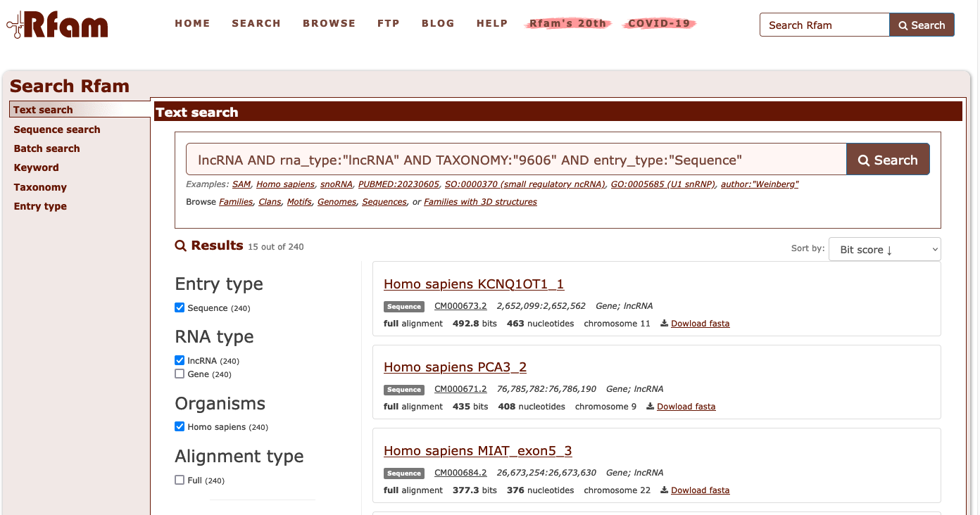Switch to Sequence search in sidebar
This screenshot has height=515, width=980.
(x=57, y=129)
